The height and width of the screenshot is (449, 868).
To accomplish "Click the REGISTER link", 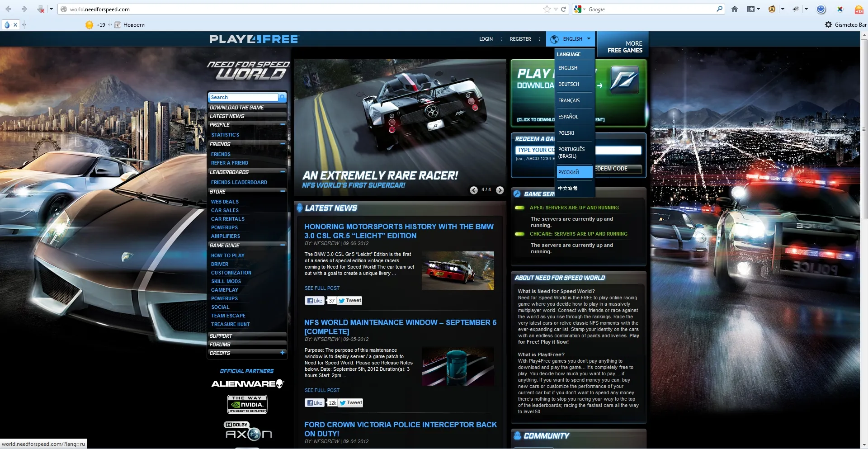I will click(520, 39).
